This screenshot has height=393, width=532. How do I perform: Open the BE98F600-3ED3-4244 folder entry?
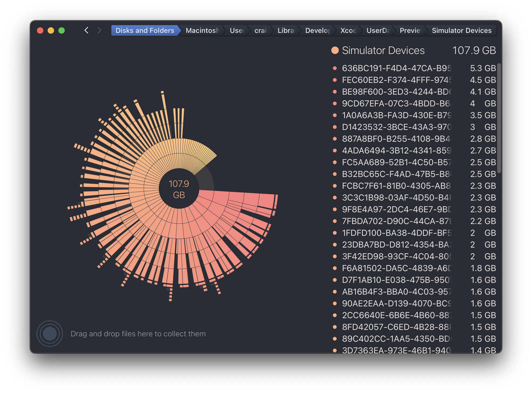pos(396,92)
